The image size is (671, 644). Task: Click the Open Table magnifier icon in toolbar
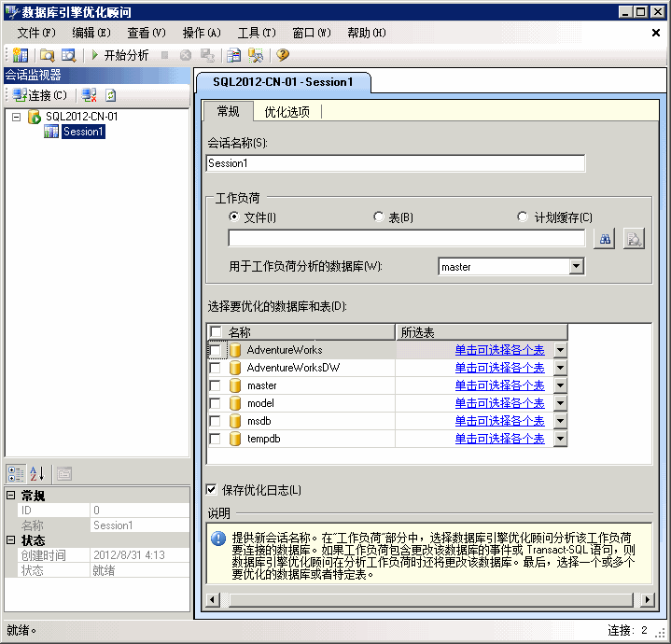coord(68,55)
